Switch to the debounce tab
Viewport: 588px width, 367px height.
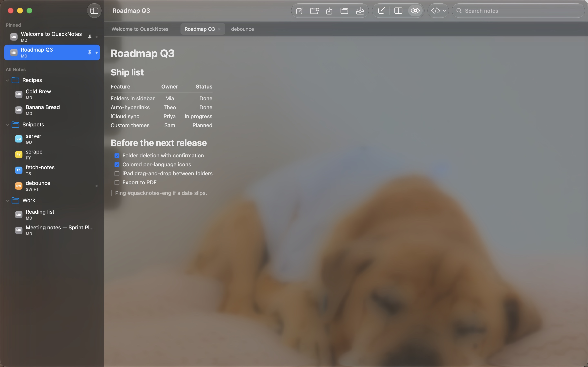(x=243, y=29)
